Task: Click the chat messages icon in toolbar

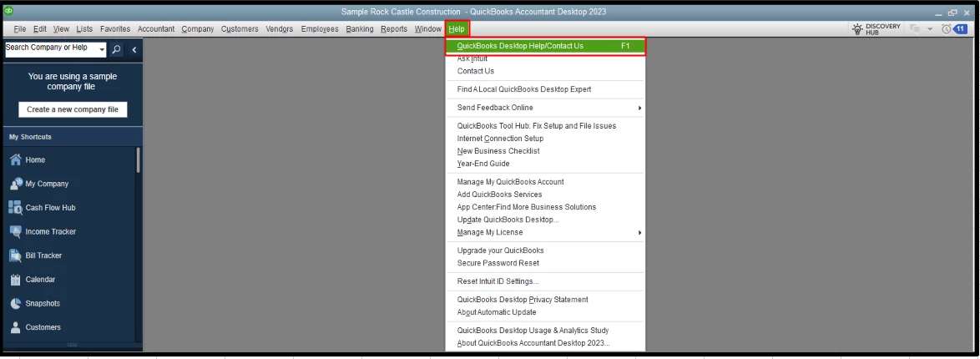Action: pyautogui.click(x=916, y=28)
